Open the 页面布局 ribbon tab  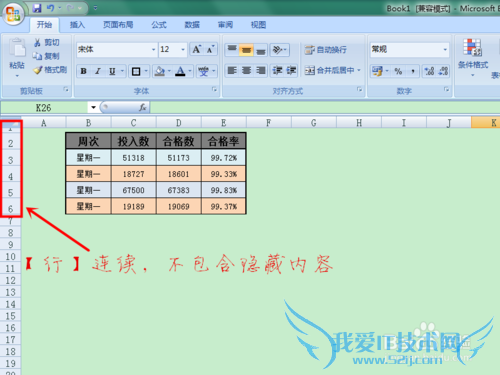pos(118,25)
